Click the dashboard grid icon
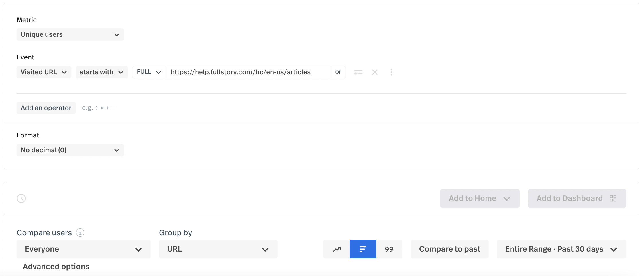Viewport: 644px width, 276px height. point(613,198)
